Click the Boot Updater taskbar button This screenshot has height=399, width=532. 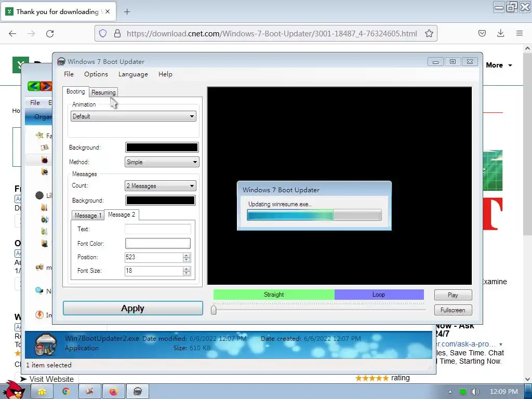pos(137,392)
